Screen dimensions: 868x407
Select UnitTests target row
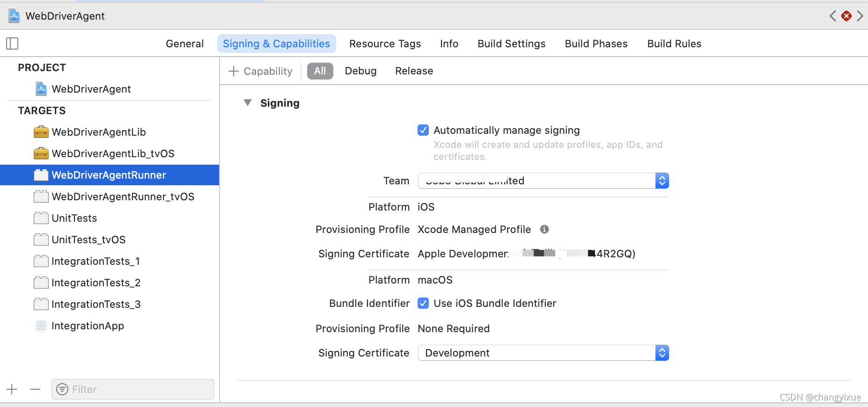coord(110,218)
